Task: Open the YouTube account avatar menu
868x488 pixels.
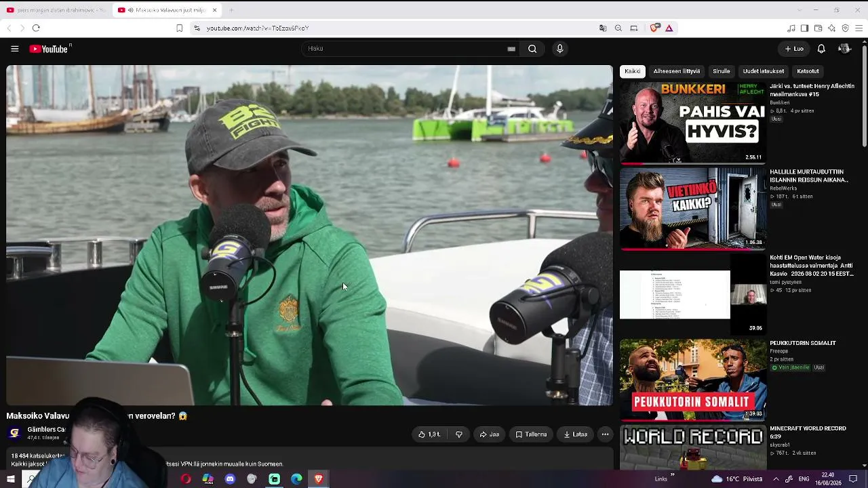Action: pyautogui.click(x=844, y=49)
